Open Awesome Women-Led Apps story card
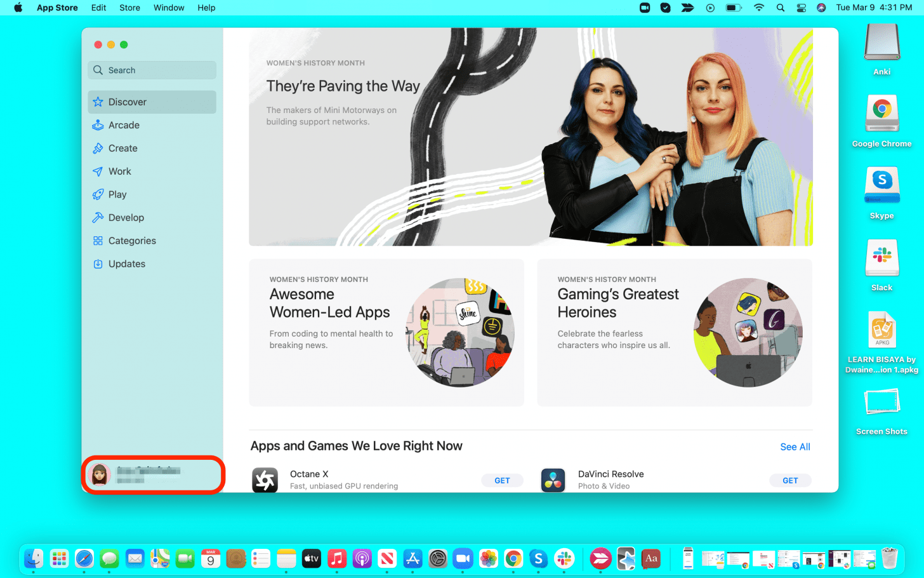 pyautogui.click(x=386, y=332)
